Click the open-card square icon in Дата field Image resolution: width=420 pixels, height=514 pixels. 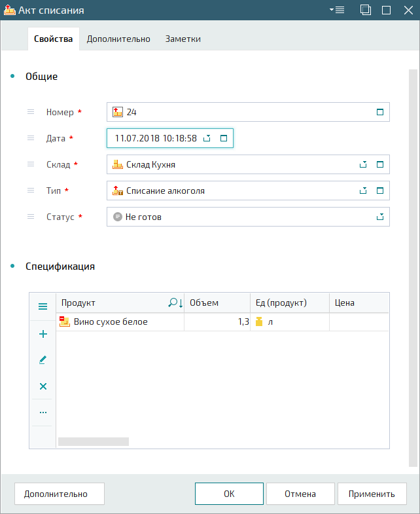(223, 138)
